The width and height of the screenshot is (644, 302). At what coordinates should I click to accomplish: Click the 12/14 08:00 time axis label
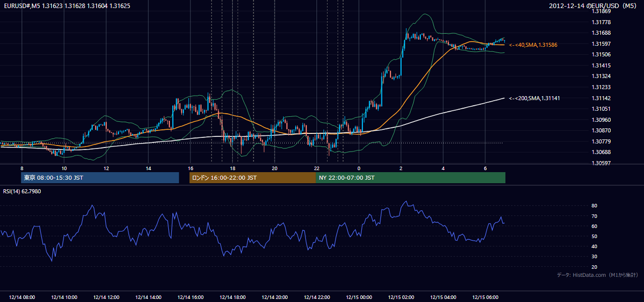[x=22, y=297]
